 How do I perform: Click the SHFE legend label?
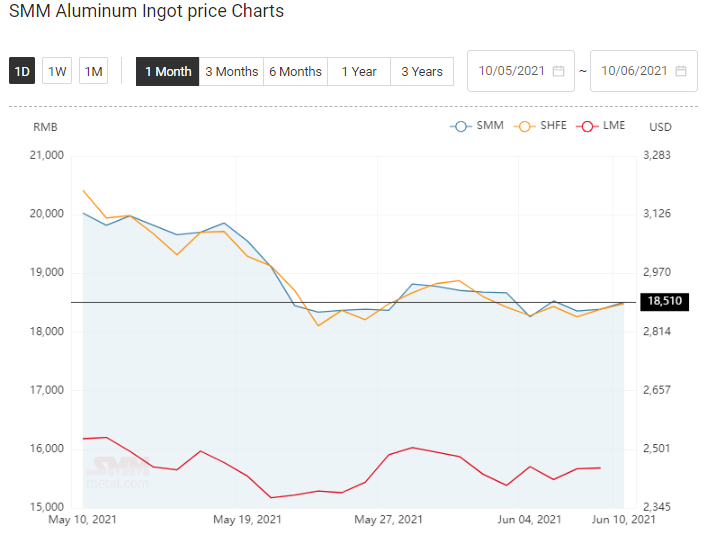pyautogui.click(x=553, y=125)
